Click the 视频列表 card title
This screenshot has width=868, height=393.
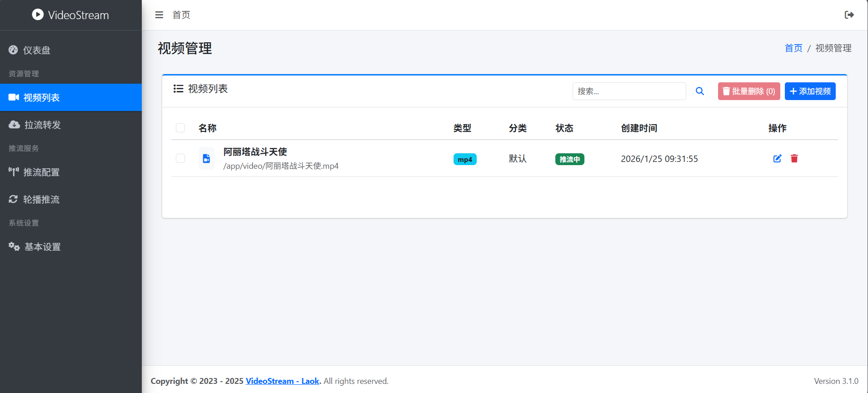coord(208,89)
